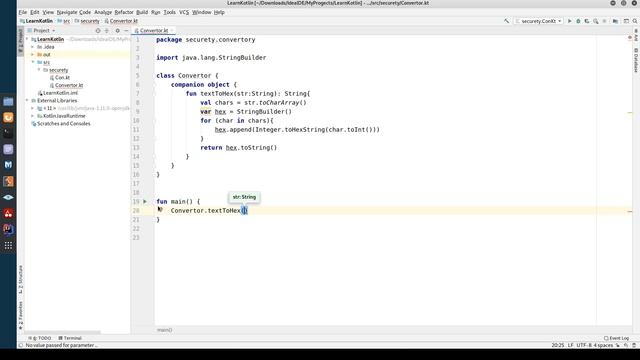Image resolution: width=640 pixels, height=360 pixels.
Task: Open the Project view selector dropdown
Action: [x=41, y=31]
